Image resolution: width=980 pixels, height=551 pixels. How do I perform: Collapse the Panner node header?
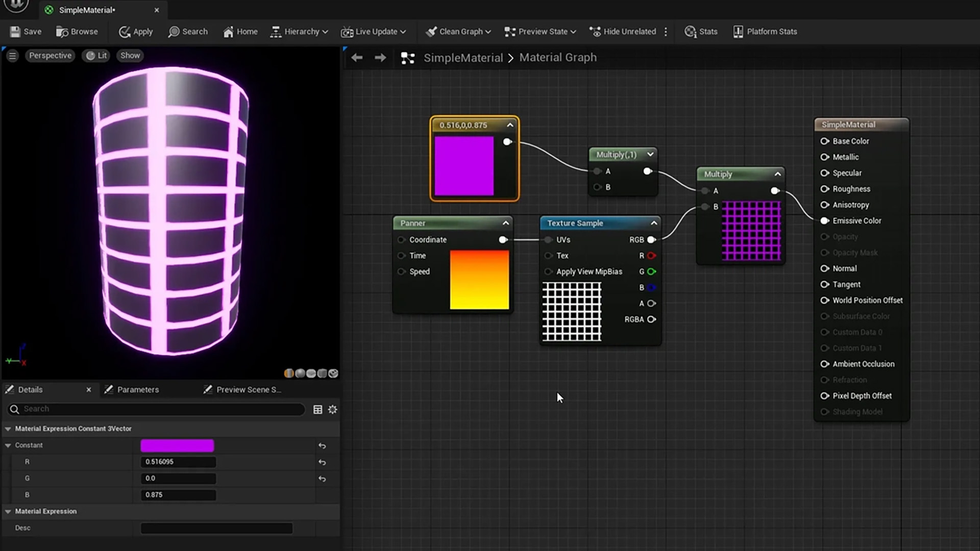[505, 223]
